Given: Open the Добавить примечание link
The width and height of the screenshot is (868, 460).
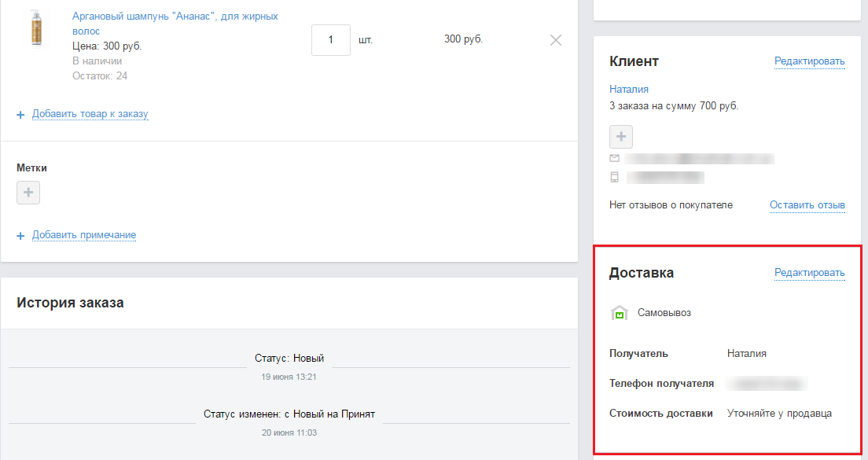Looking at the screenshot, I should [x=84, y=235].
